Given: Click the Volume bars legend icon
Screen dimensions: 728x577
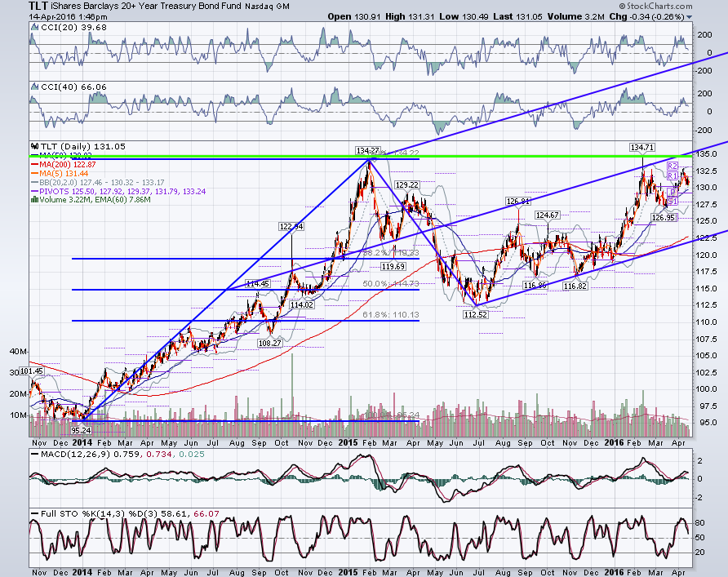Looking at the screenshot, I should [x=34, y=200].
